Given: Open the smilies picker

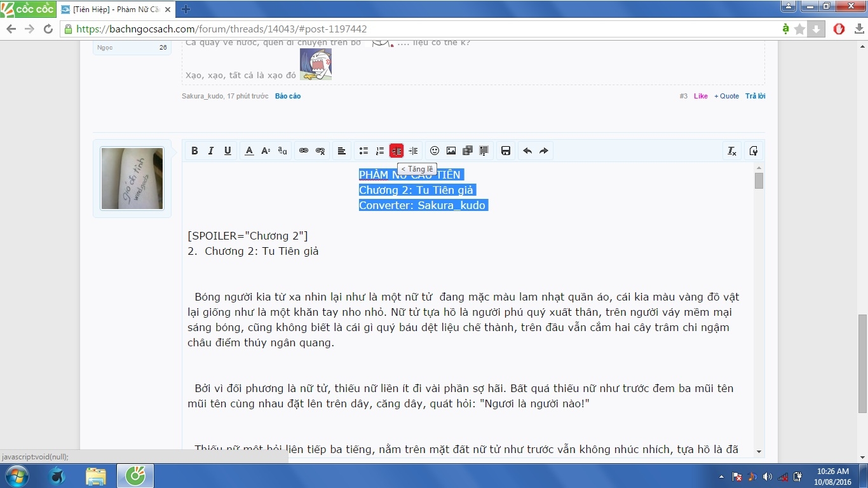Looking at the screenshot, I should [x=435, y=151].
